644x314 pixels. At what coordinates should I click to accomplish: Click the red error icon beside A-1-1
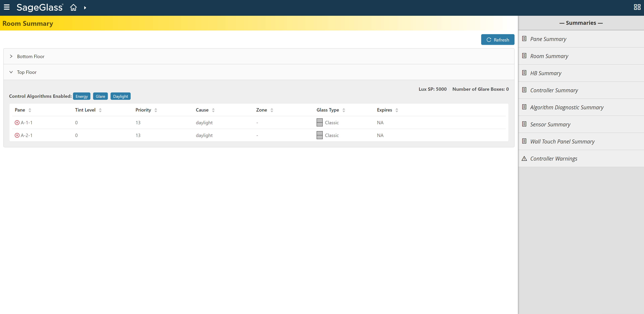pos(17,123)
